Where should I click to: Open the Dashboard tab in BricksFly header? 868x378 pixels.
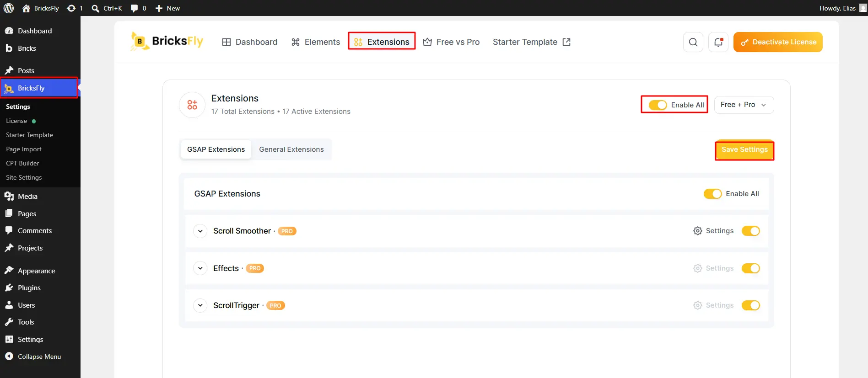(250, 42)
